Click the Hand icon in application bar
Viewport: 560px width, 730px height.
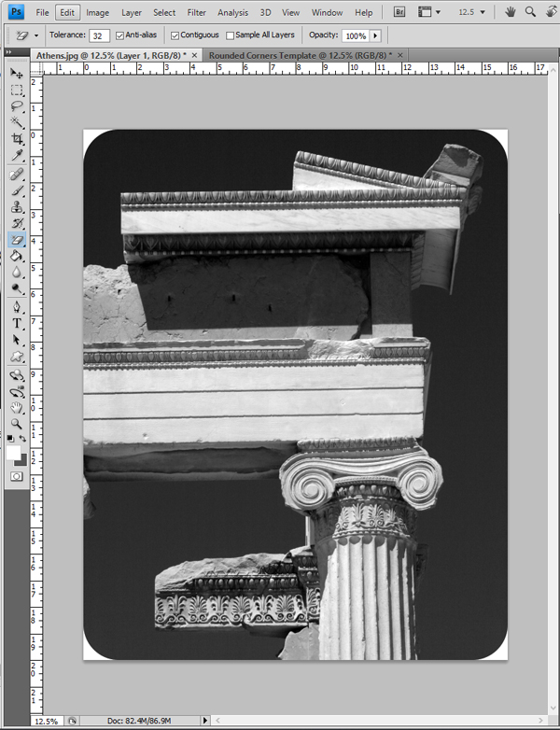click(511, 12)
